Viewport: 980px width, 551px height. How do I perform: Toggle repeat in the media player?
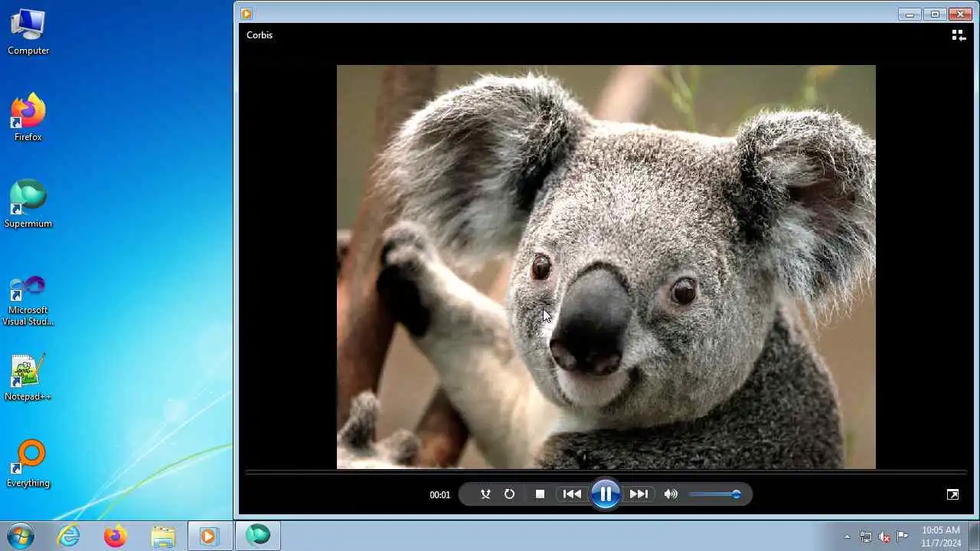click(x=509, y=494)
